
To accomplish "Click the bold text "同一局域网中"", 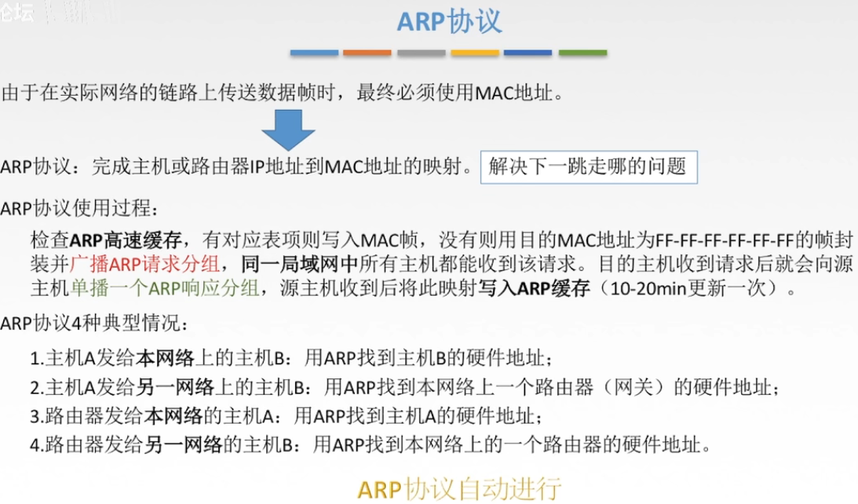I will point(300,264).
